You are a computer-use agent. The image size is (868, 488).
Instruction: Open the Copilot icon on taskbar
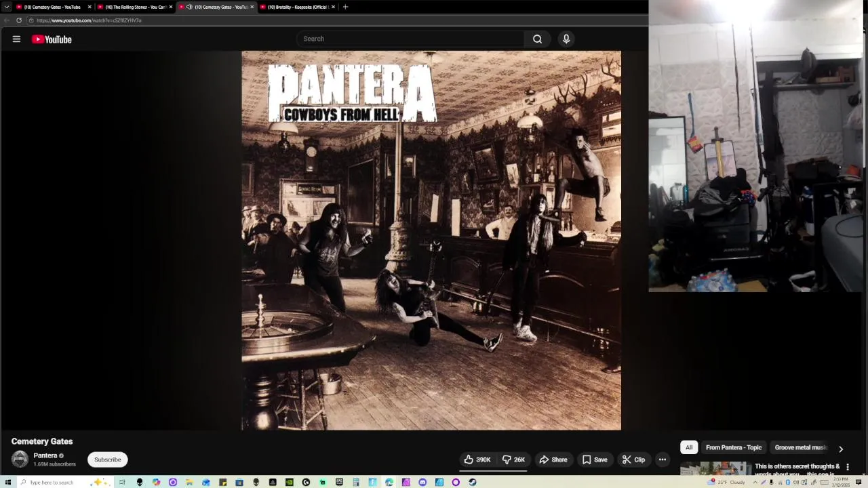click(x=157, y=482)
